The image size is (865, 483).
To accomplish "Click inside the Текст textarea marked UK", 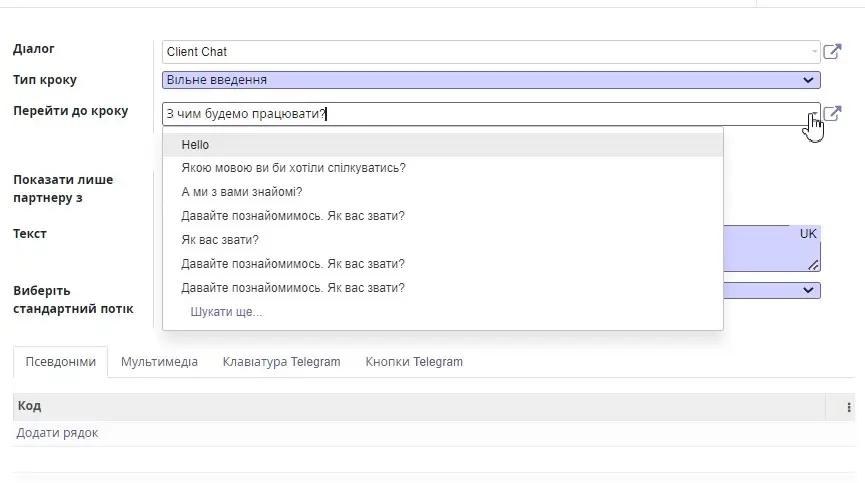I will click(760, 248).
